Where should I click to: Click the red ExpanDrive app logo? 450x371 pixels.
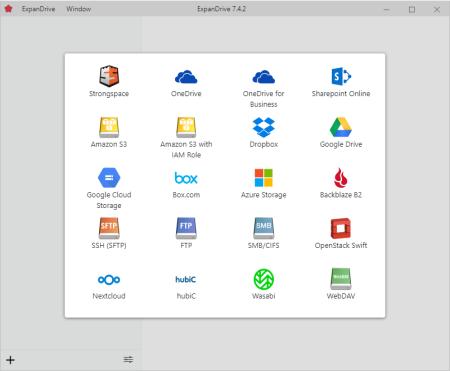point(8,9)
